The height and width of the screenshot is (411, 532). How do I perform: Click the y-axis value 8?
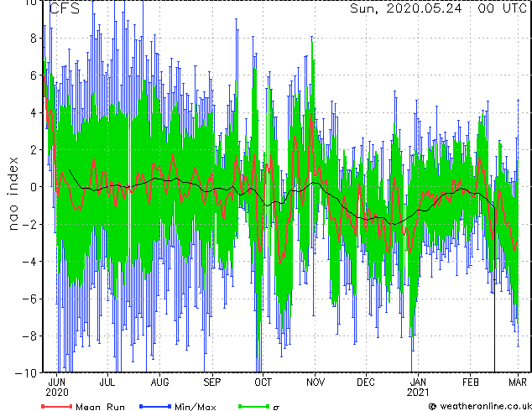pos(34,39)
